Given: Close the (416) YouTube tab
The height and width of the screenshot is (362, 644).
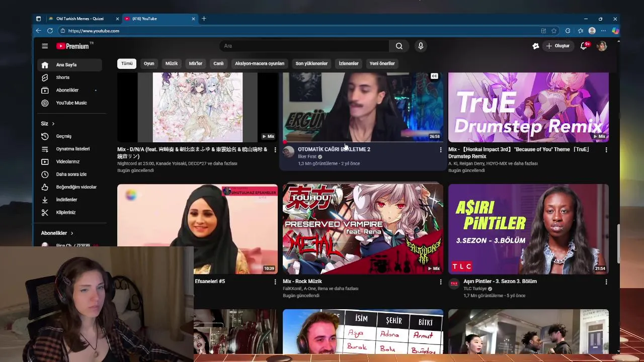Looking at the screenshot, I should pos(193,19).
